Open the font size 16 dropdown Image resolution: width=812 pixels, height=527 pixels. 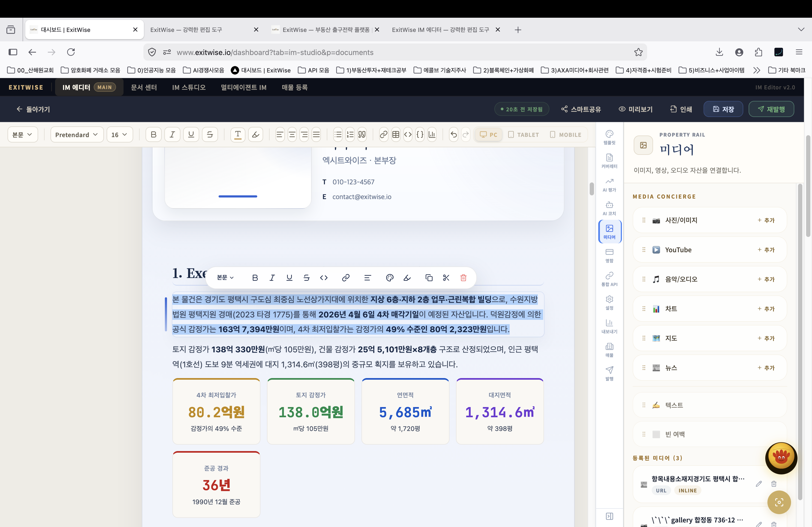point(119,135)
